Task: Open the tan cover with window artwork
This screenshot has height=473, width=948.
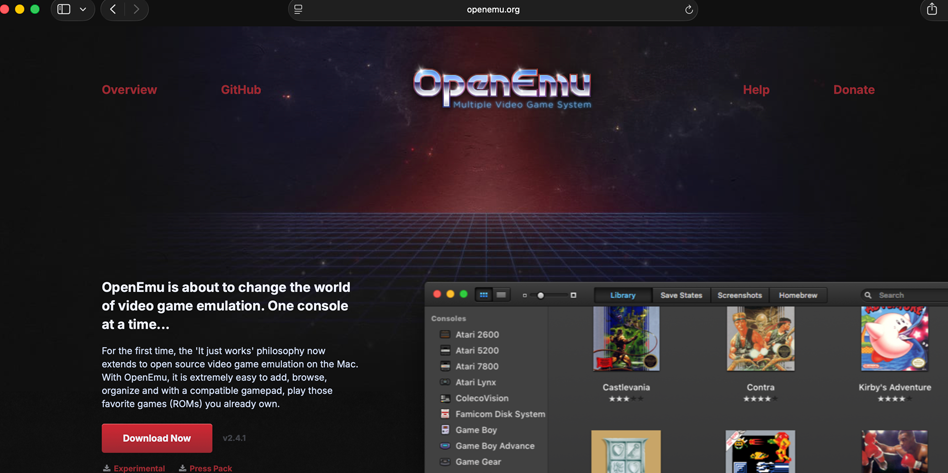Action: tap(626, 452)
